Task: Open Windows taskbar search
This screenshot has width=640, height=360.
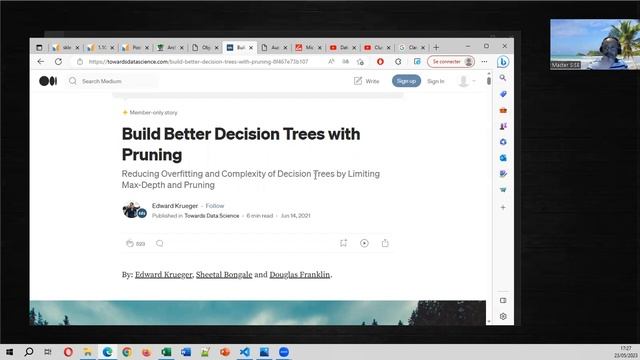Action: point(29,352)
